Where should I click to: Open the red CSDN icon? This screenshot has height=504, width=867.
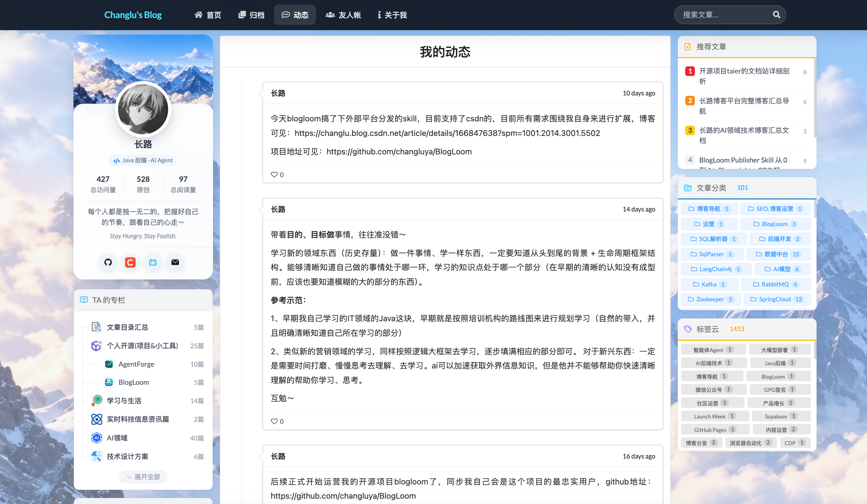(130, 262)
